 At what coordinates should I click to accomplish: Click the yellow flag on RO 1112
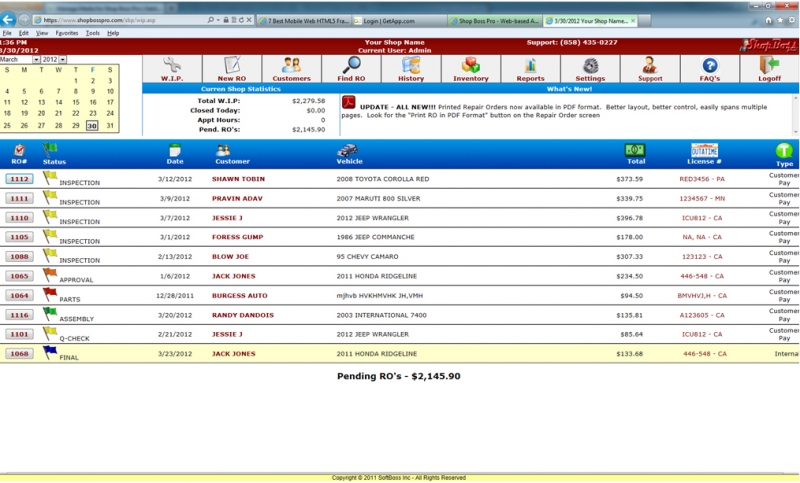click(50, 177)
